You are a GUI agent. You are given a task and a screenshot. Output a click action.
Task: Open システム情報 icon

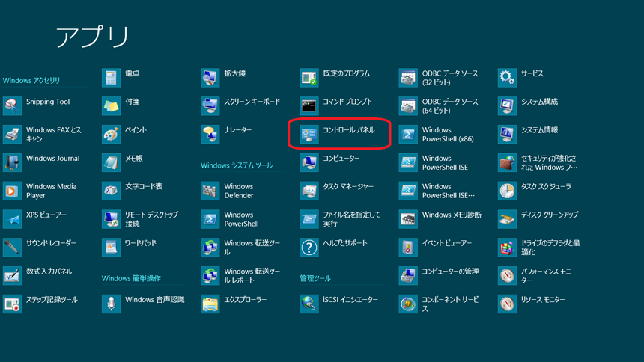point(507,134)
